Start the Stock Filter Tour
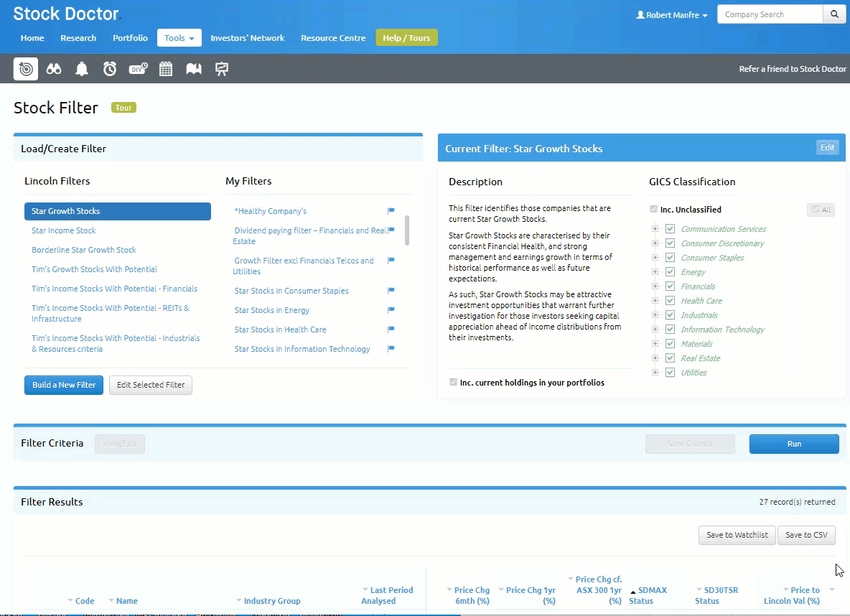 (x=123, y=108)
